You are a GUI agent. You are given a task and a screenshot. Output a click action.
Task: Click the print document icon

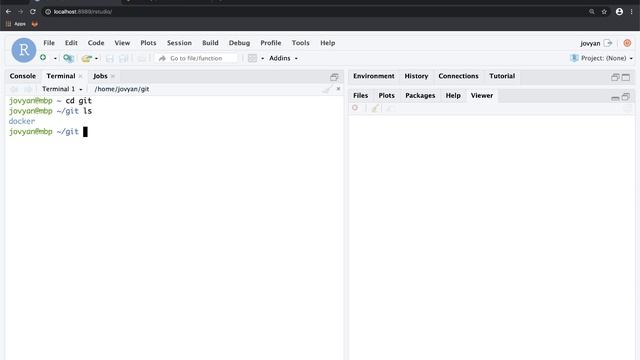[x=142, y=58]
